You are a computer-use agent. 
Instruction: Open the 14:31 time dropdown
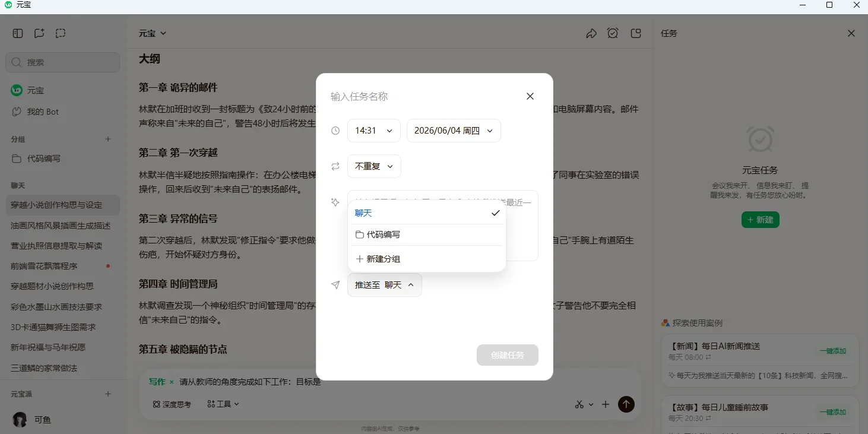click(374, 131)
